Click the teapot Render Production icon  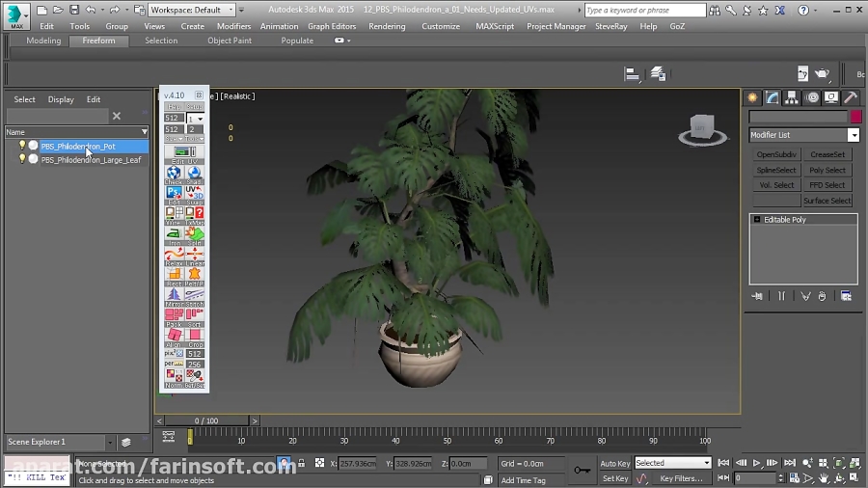coord(824,73)
